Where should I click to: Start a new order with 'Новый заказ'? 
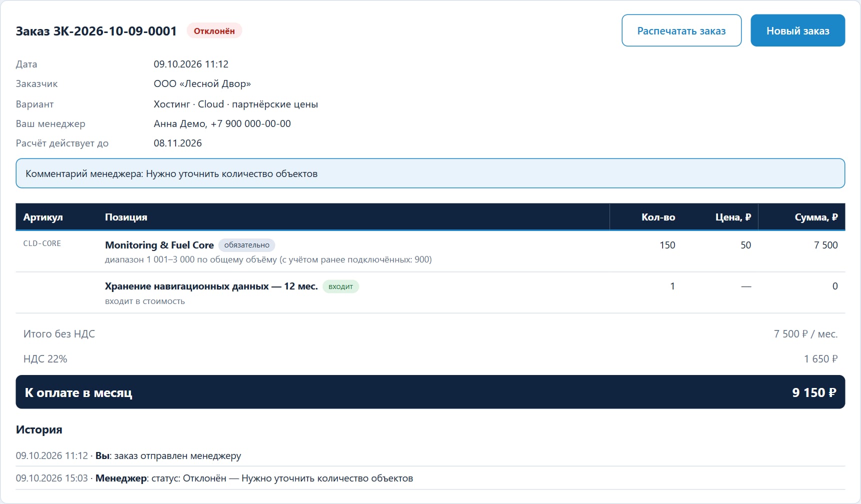click(798, 30)
